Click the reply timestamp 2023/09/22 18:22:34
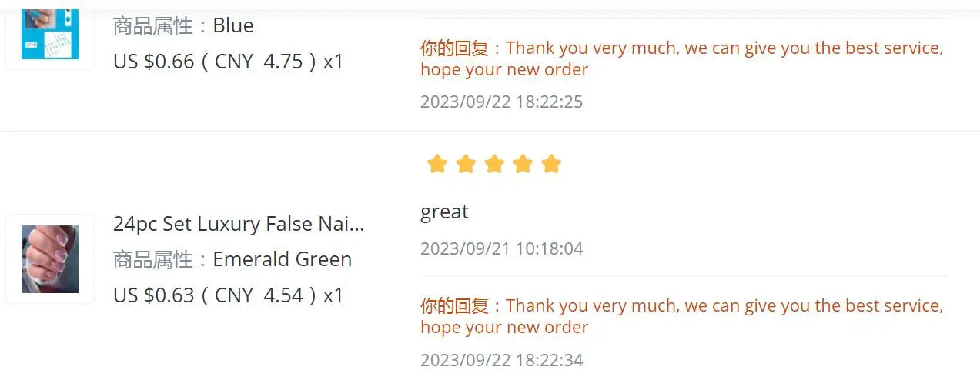Screen dimensions: 980x370 [501, 359]
